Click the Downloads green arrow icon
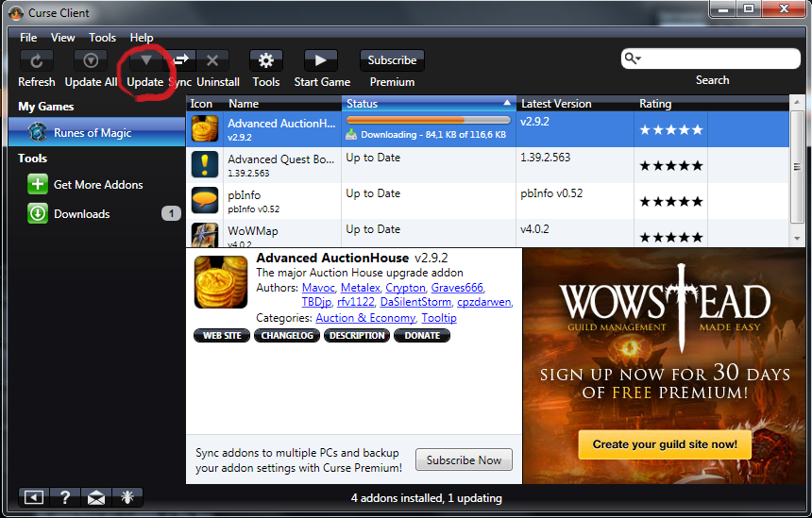812x518 pixels. pos(37,213)
